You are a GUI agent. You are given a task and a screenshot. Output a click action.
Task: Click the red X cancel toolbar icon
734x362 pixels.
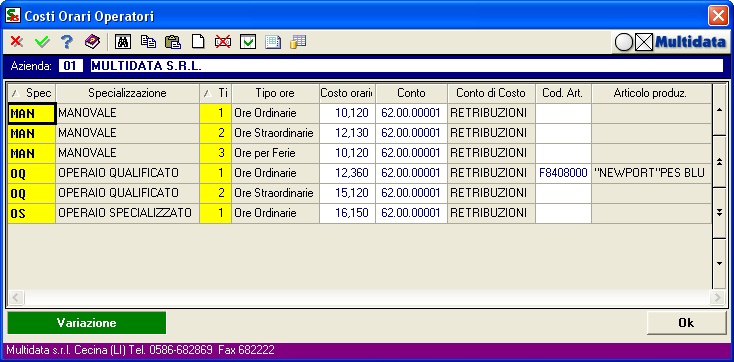[x=17, y=42]
